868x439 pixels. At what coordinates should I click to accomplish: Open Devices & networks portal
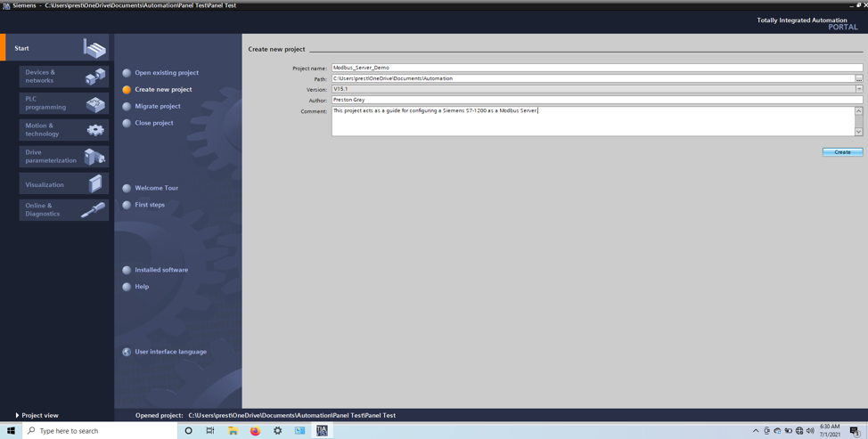point(63,77)
